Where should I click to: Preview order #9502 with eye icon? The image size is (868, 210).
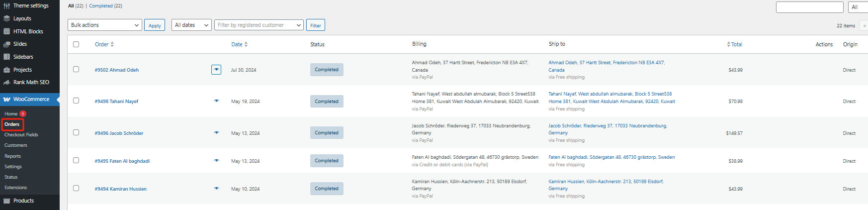pyautogui.click(x=216, y=70)
